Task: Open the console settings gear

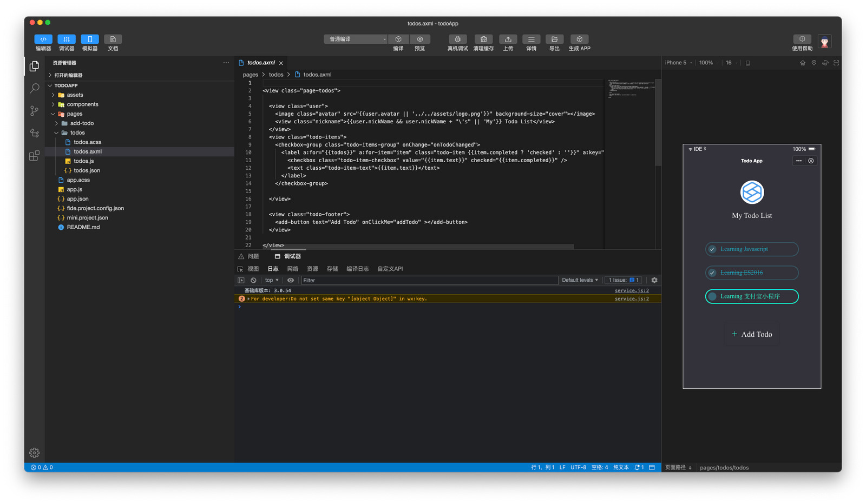Action: pyautogui.click(x=654, y=280)
